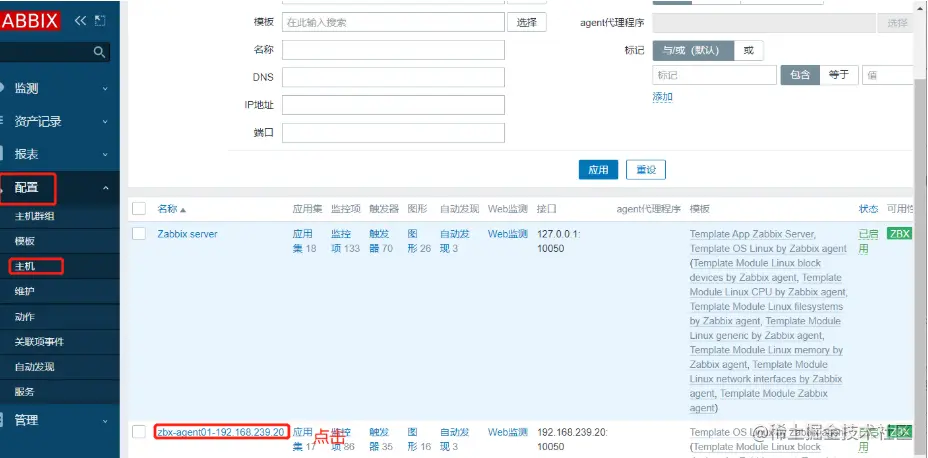Click the DNS filter input
Image resolution: width=928 pixels, height=458 pixels.
393,77
